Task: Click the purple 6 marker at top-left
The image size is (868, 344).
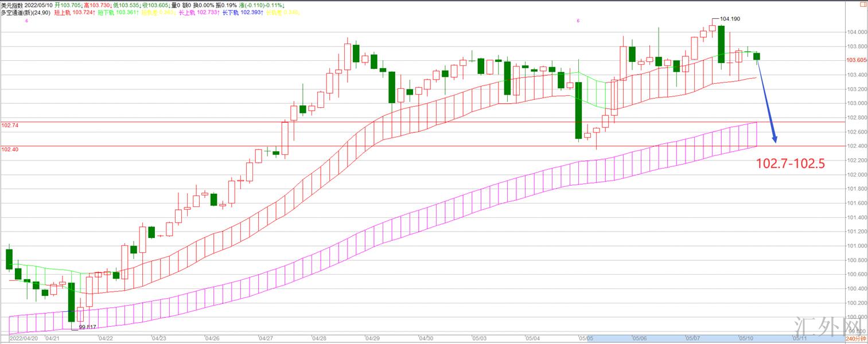Action: click(26, 21)
